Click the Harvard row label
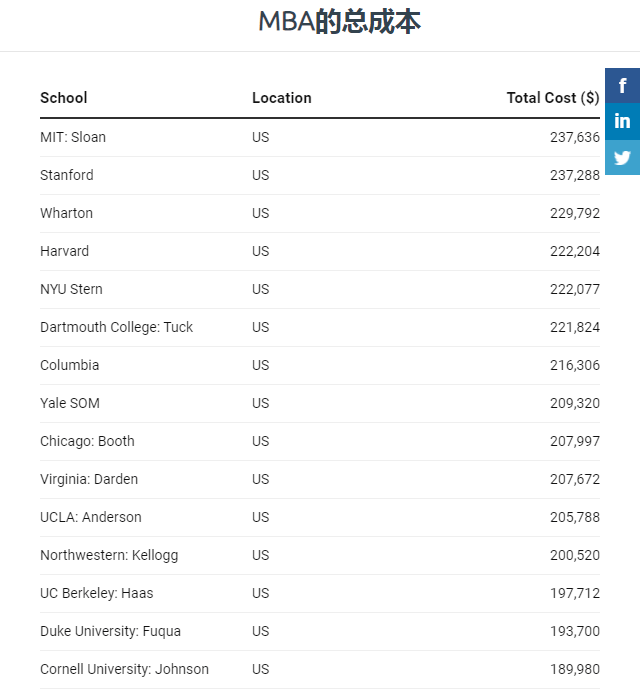Image resolution: width=640 pixels, height=690 pixels. pos(64,251)
